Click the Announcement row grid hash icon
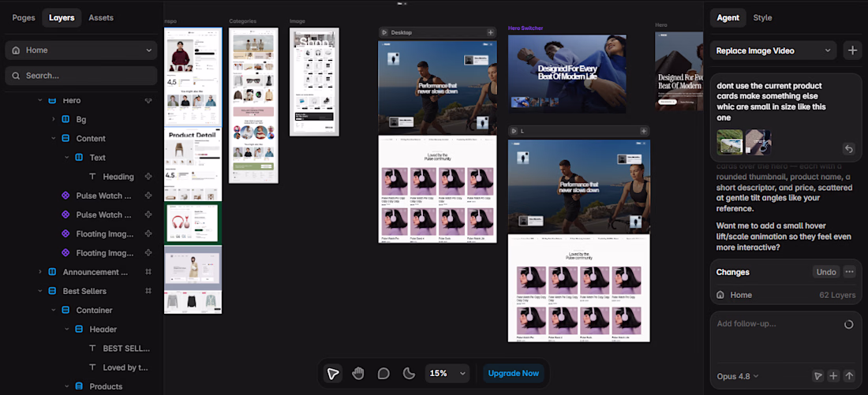Screen dimensions: 868x395 [148, 272]
